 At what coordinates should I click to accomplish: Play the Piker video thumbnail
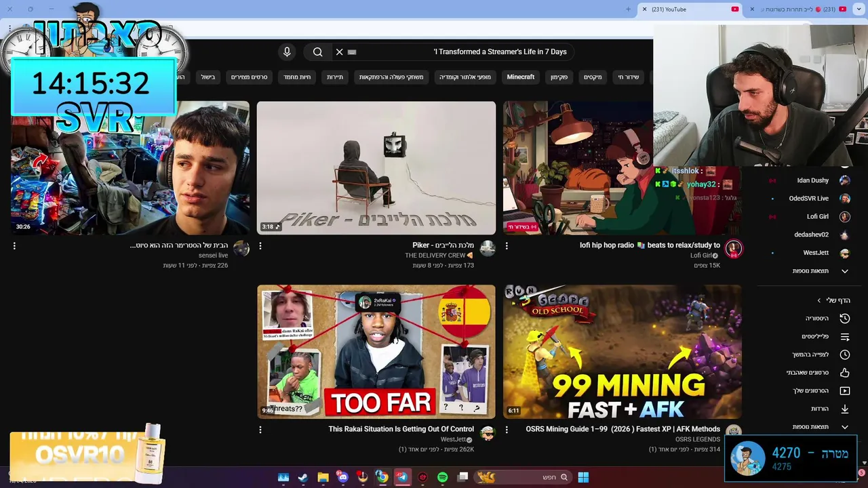(376, 168)
